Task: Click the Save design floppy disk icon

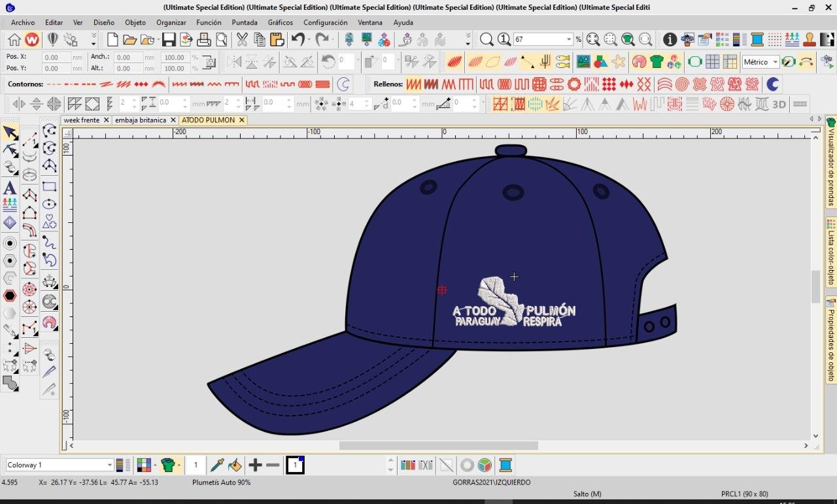Action: (169, 40)
